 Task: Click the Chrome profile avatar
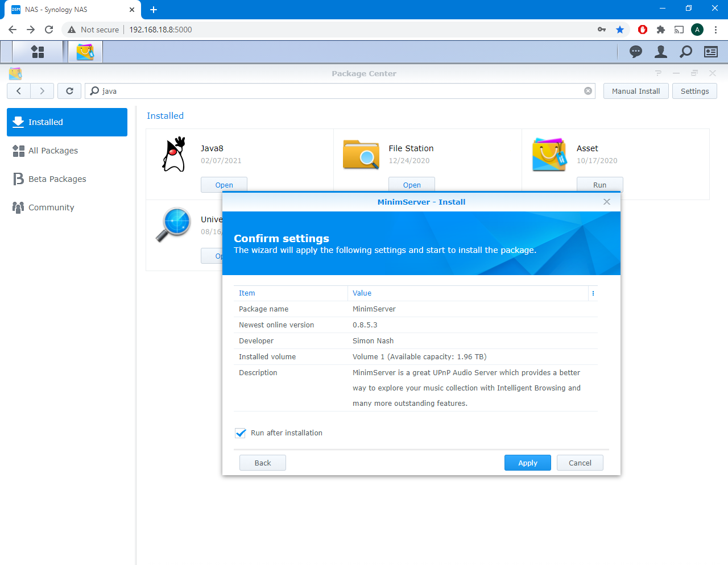click(x=697, y=30)
